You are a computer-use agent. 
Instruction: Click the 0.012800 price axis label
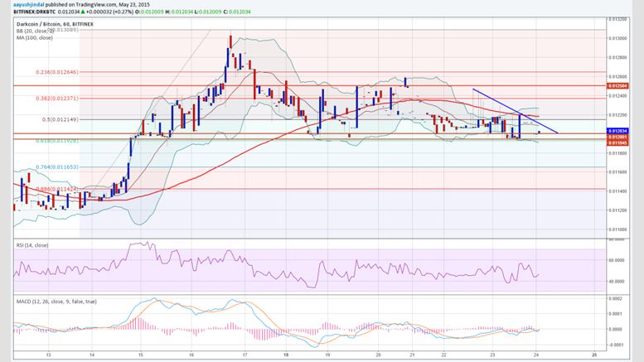[x=617, y=57]
